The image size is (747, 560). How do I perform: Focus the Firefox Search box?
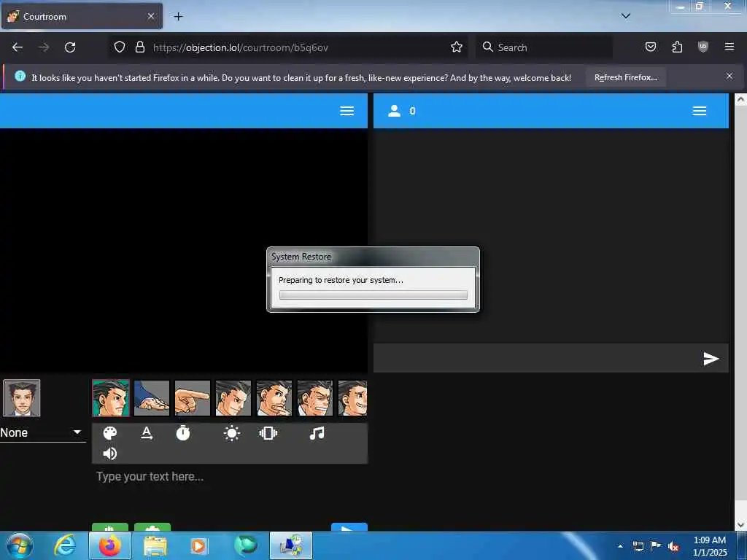pyautogui.click(x=544, y=47)
